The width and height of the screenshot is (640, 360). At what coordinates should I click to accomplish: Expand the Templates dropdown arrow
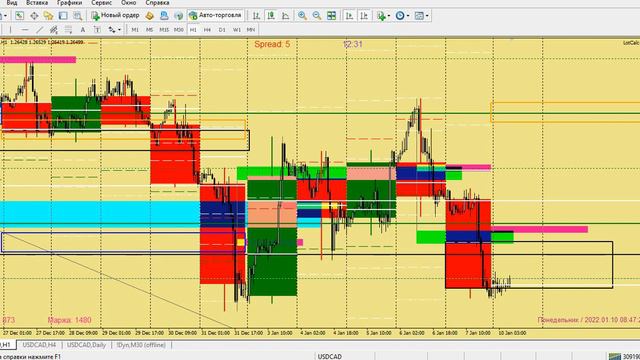[x=427, y=16]
